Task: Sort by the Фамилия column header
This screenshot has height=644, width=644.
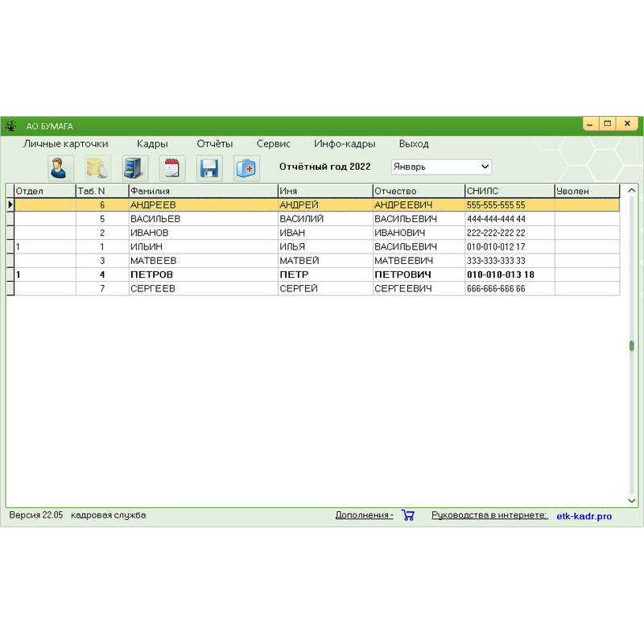Action: pyautogui.click(x=203, y=191)
